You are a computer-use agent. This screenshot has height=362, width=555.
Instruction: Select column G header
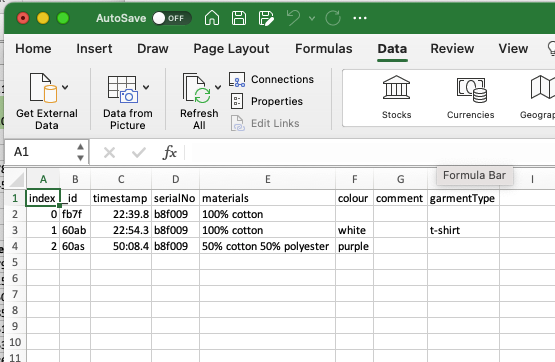coord(400,179)
